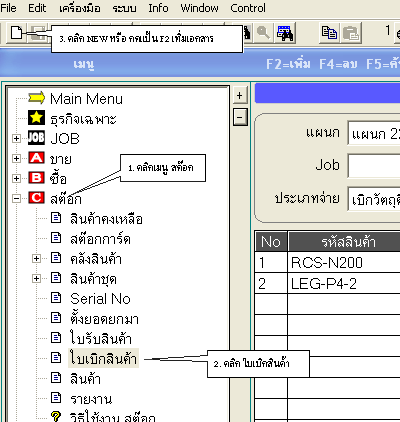Select the RCS-N200 product code cell

(344, 262)
